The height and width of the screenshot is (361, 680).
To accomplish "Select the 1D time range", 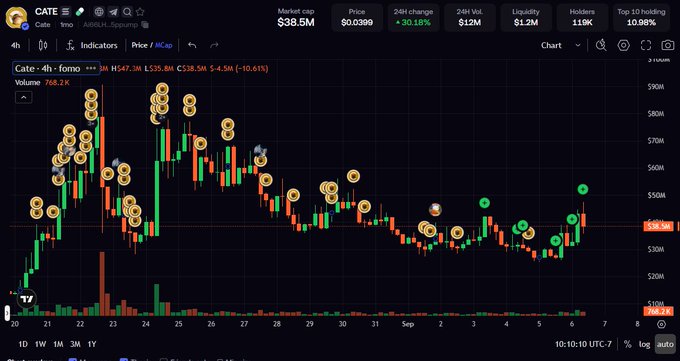I will 23,344.
